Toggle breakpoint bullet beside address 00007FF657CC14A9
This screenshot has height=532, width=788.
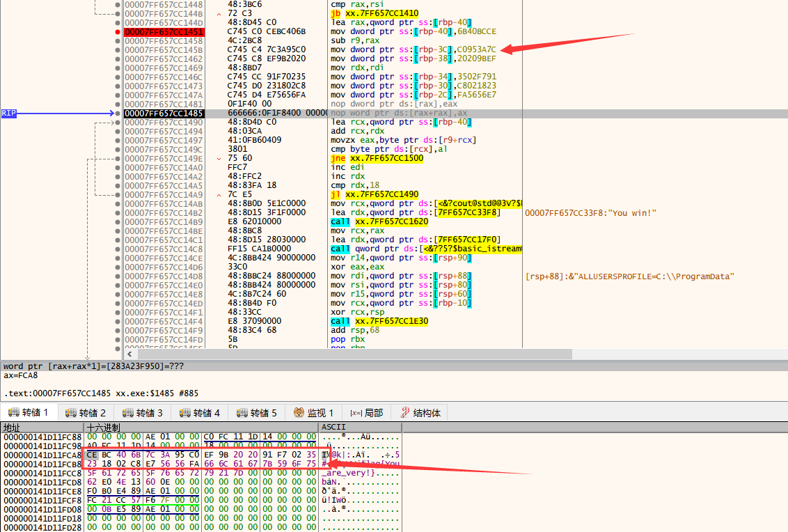(x=116, y=195)
